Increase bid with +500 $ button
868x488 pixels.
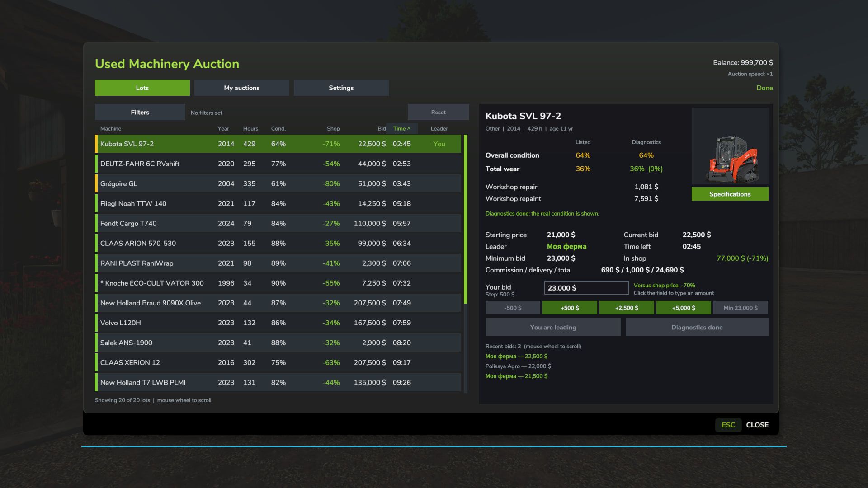tap(570, 308)
